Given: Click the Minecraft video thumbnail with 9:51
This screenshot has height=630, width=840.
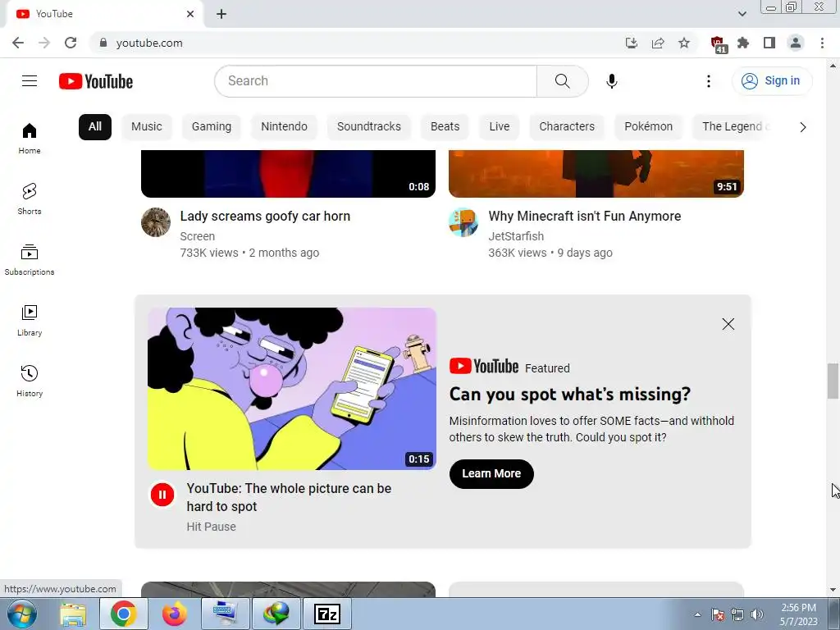Looking at the screenshot, I should [x=596, y=174].
